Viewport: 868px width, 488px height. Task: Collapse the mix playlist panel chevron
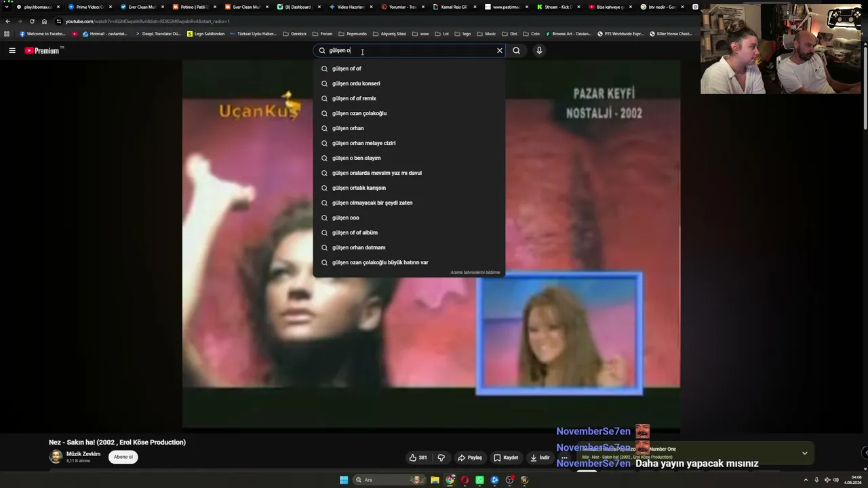[805, 453]
